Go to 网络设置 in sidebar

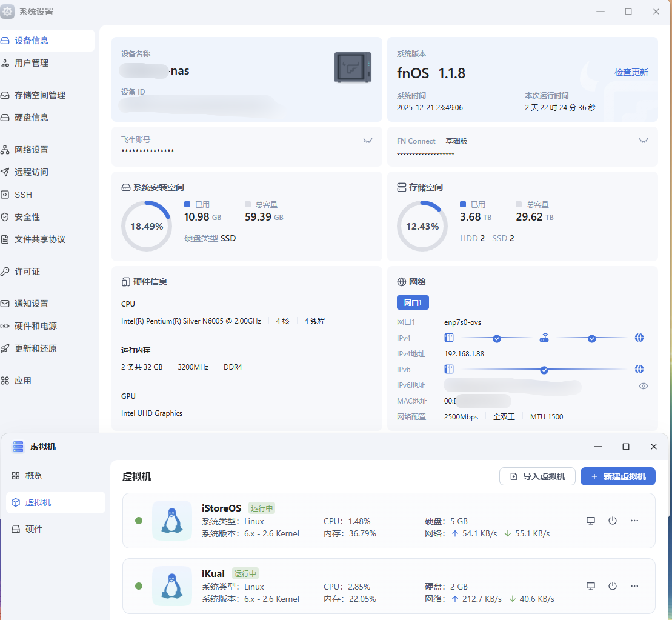point(32,150)
